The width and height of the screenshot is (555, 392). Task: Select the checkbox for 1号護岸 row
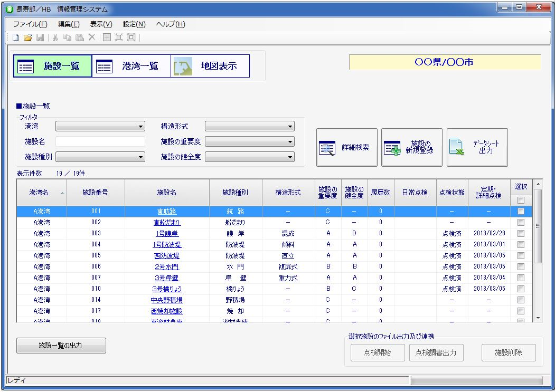coord(521,234)
